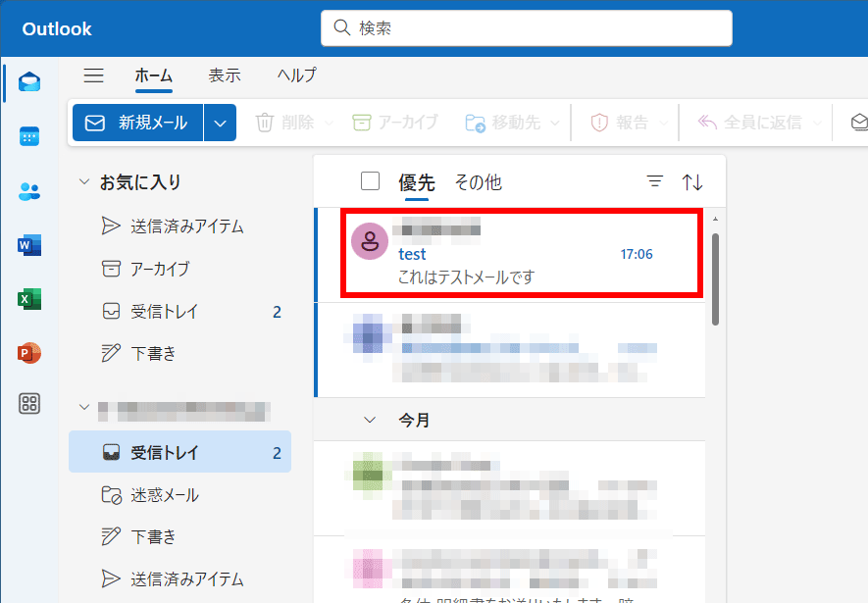
Task: Click the Outlook title text
Action: (x=57, y=28)
